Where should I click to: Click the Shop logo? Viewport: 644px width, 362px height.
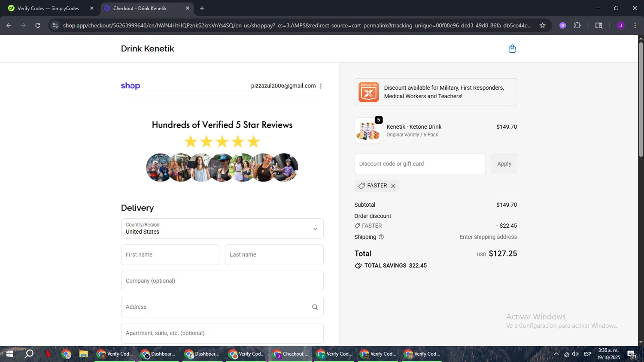pos(131,86)
